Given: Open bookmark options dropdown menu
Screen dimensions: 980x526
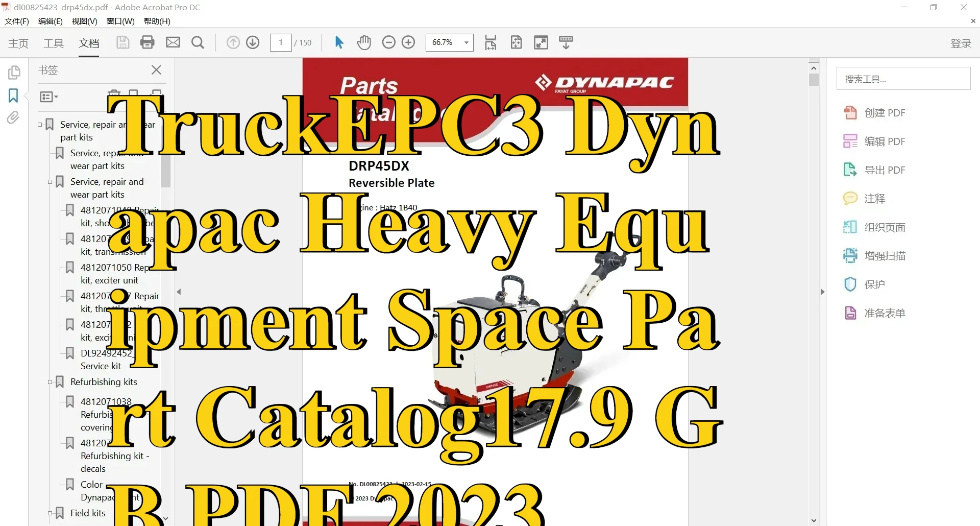Looking at the screenshot, I should click(49, 97).
